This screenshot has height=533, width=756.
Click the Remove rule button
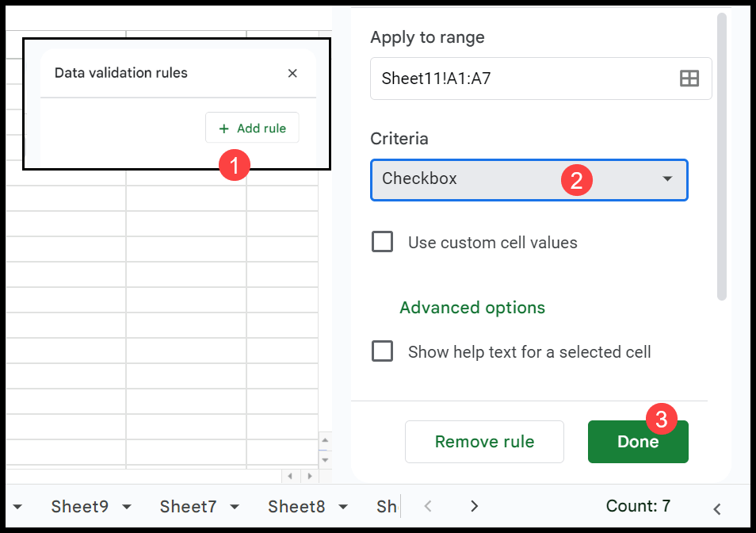tap(484, 441)
